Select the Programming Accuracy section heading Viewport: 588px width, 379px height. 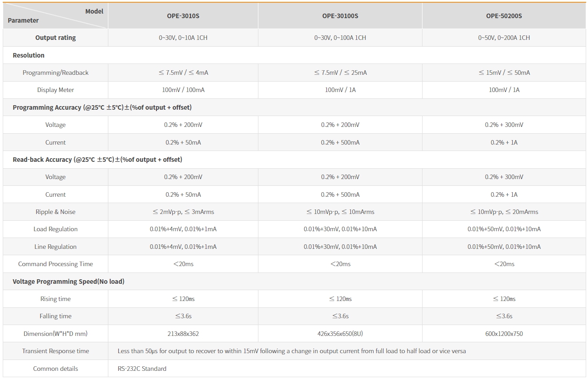(x=102, y=107)
